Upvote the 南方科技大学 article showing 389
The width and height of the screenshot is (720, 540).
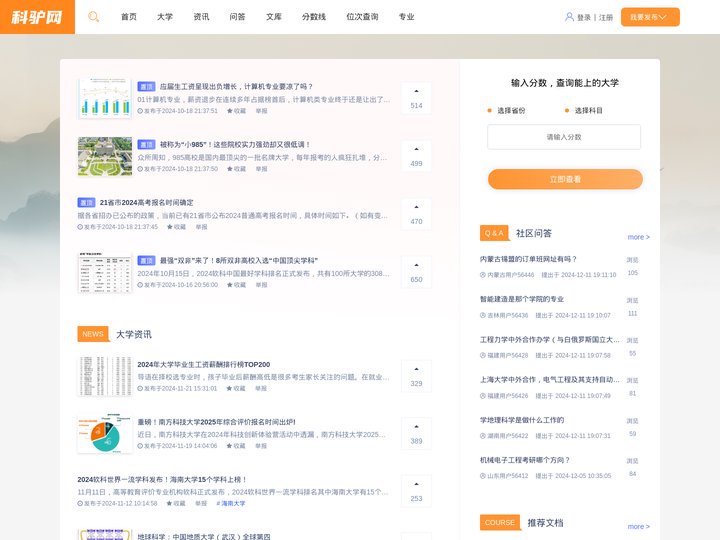[416, 434]
